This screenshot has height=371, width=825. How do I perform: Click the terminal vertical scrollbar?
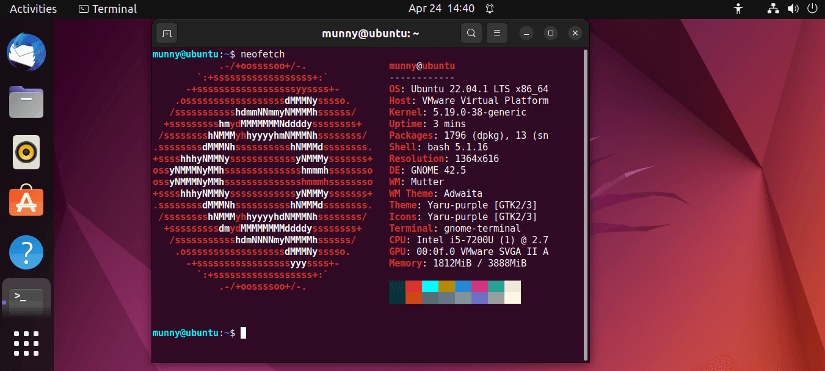pyautogui.click(x=585, y=204)
